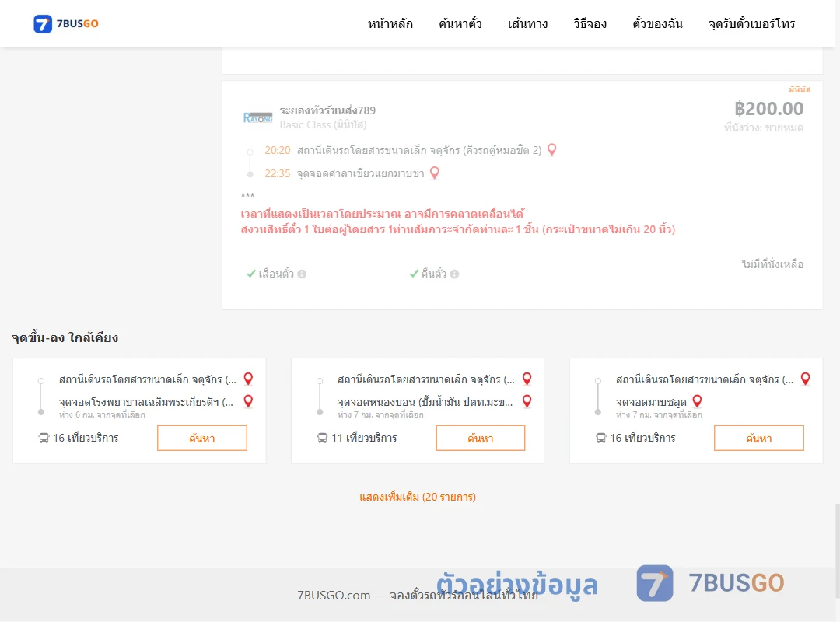The height and width of the screenshot is (622, 840).
Task: Click info icon next to คืนตั๋ว
Action: pyautogui.click(x=454, y=274)
